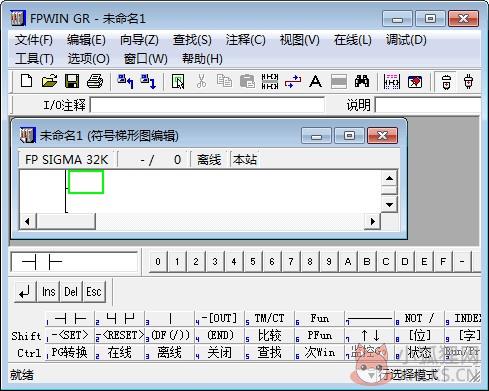Click the printer icon

(x=95, y=81)
